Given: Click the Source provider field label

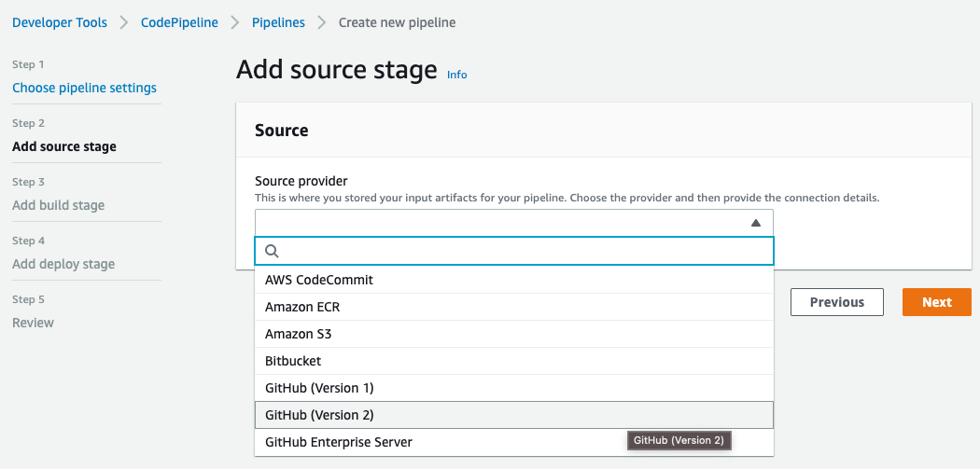Looking at the screenshot, I should (x=301, y=181).
